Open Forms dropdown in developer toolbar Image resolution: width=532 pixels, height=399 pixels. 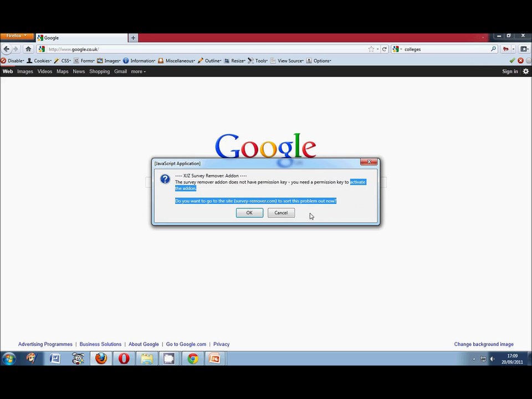84,61
